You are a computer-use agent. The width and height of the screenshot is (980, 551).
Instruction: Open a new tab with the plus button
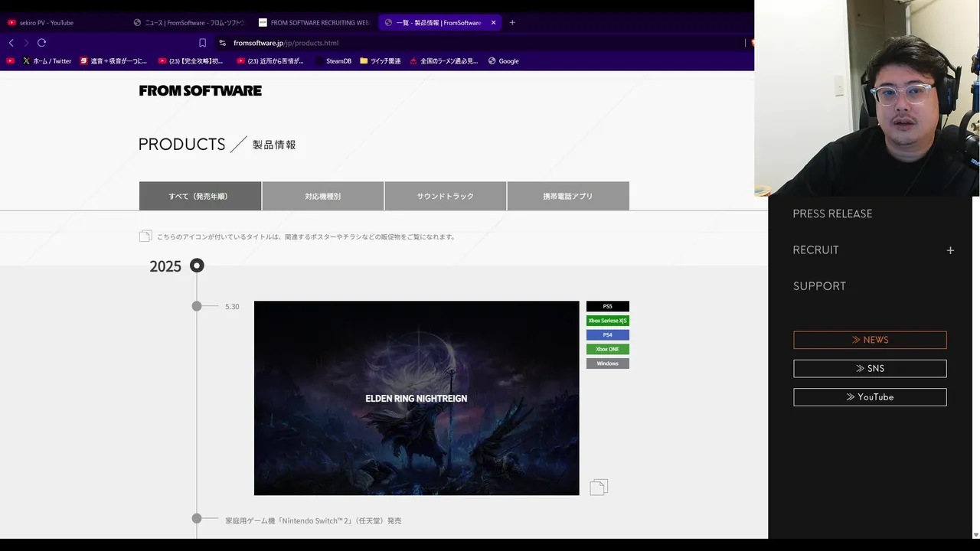point(512,22)
